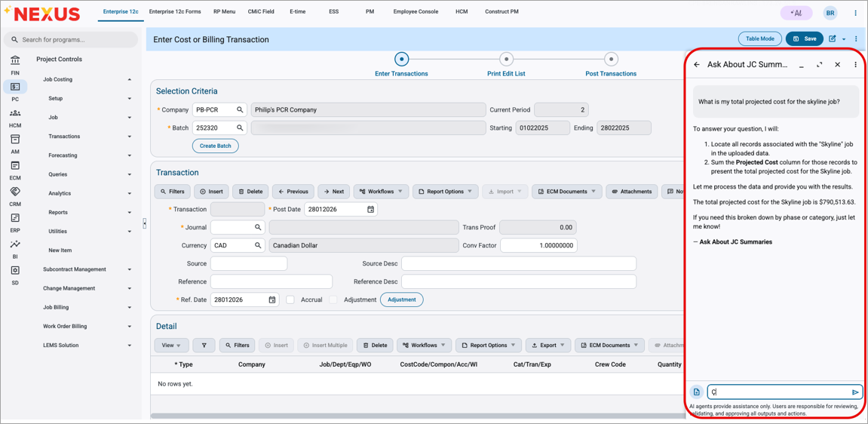
Task: Focus the Search for programs field
Action: tap(71, 40)
